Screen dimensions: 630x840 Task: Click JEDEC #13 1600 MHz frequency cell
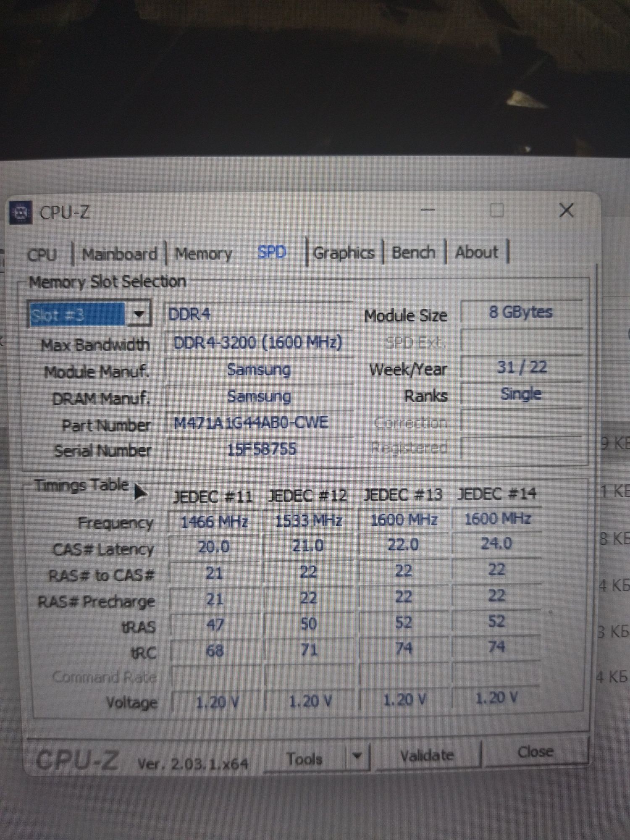(404, 520)
